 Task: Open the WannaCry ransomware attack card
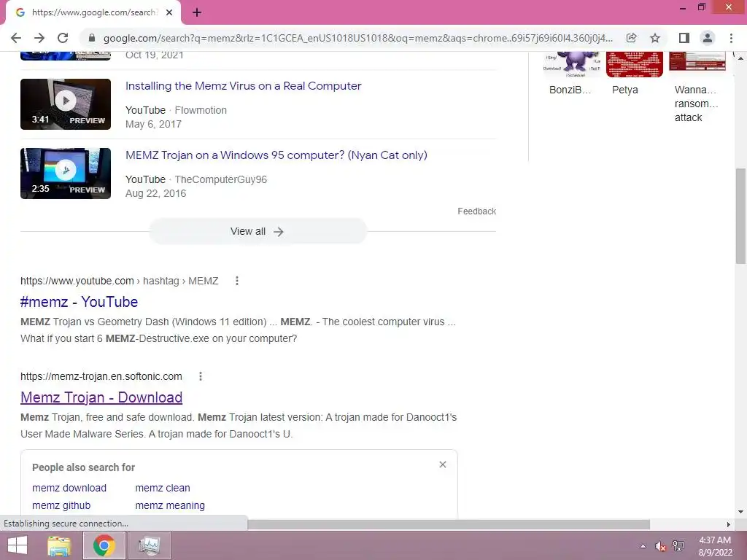point(697,87)
